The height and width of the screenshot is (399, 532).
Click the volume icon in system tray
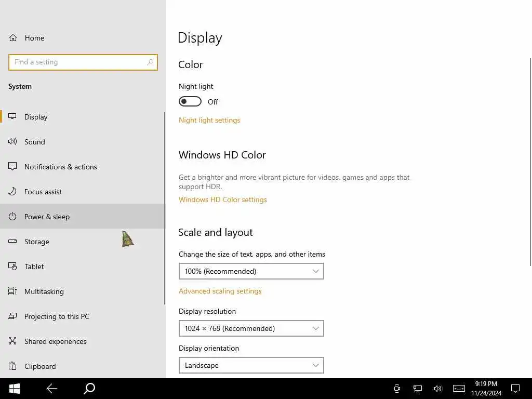(x=438, y=389)
